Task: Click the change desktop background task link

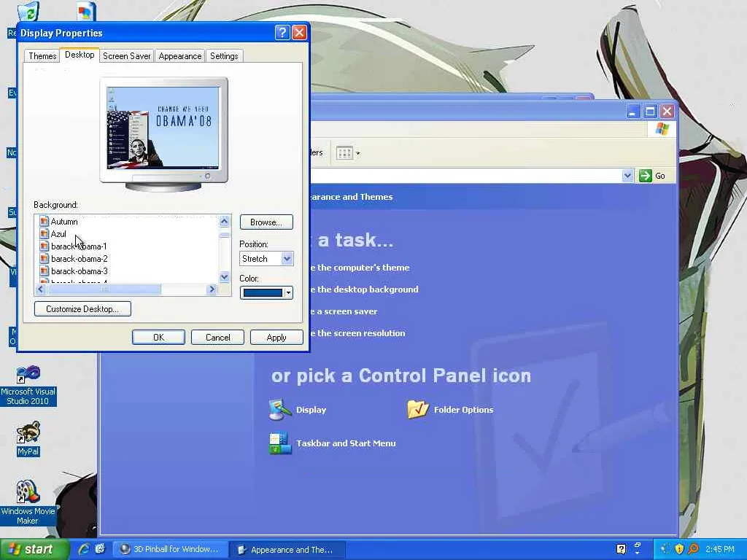Action: pyautogui.click(x=363, y=289)
